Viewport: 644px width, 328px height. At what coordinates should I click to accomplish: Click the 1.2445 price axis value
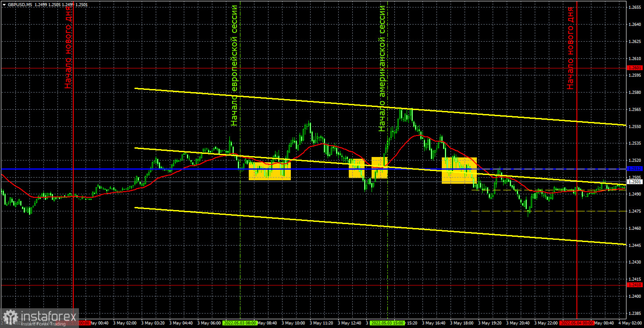point(636,245)
